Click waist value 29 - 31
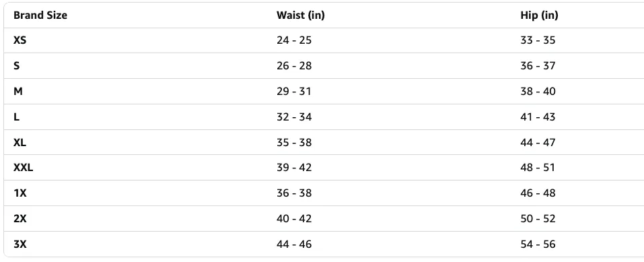 tap(294, 92)
